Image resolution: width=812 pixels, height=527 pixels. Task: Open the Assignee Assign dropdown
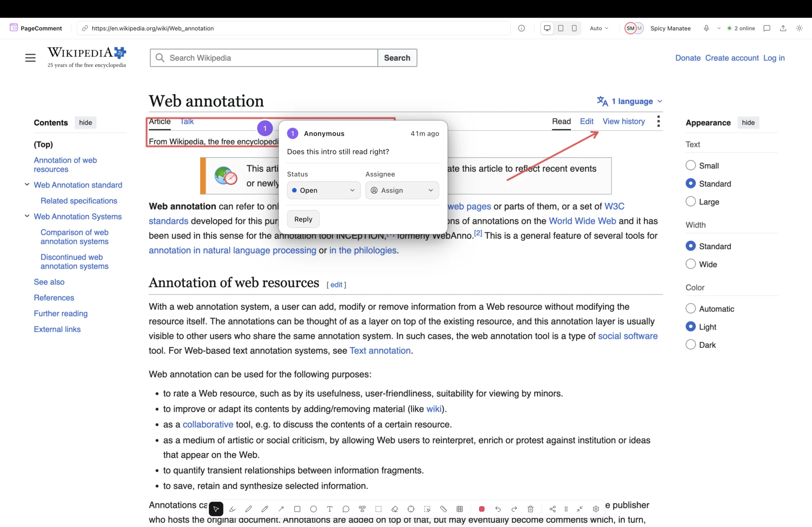click(402, 190)
